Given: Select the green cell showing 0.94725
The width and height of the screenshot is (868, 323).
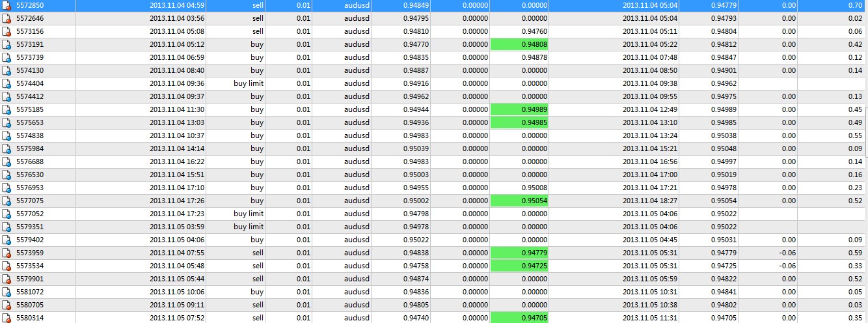Looking at the screenshot, I should point(519,266).
